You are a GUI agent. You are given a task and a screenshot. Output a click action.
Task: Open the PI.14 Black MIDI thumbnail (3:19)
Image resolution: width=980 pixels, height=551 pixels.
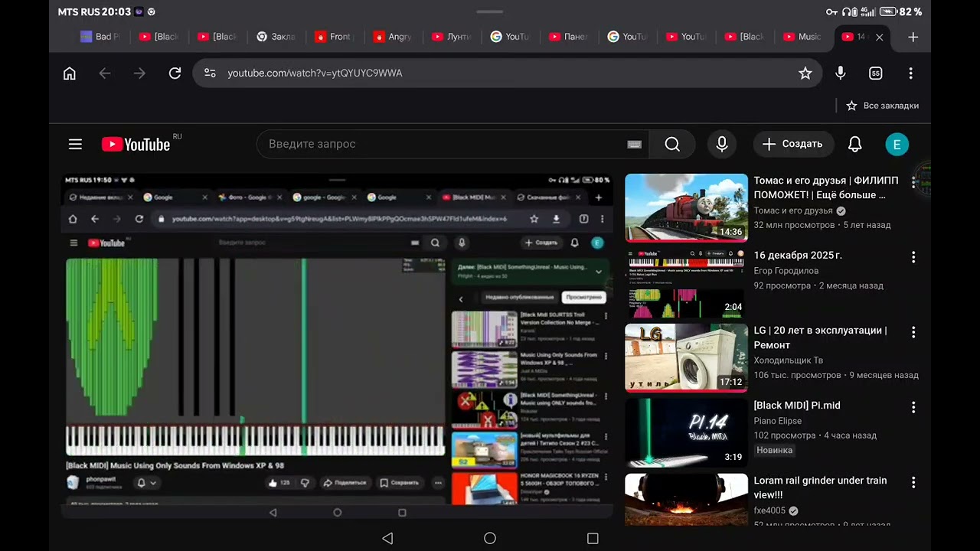(x=686, y=433)
